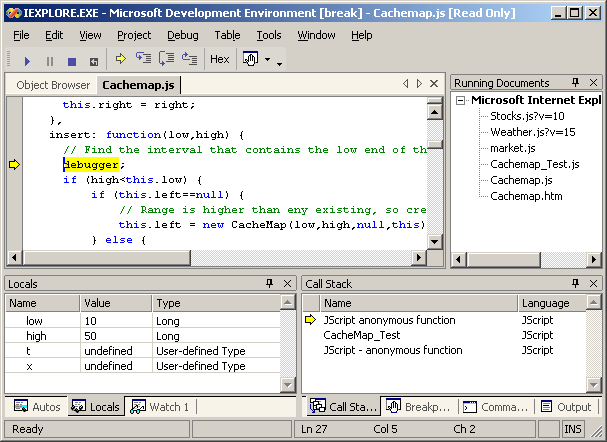This screenshot has height=442, width=607.
Task: Open the Help menu
Action: [362, 35]
